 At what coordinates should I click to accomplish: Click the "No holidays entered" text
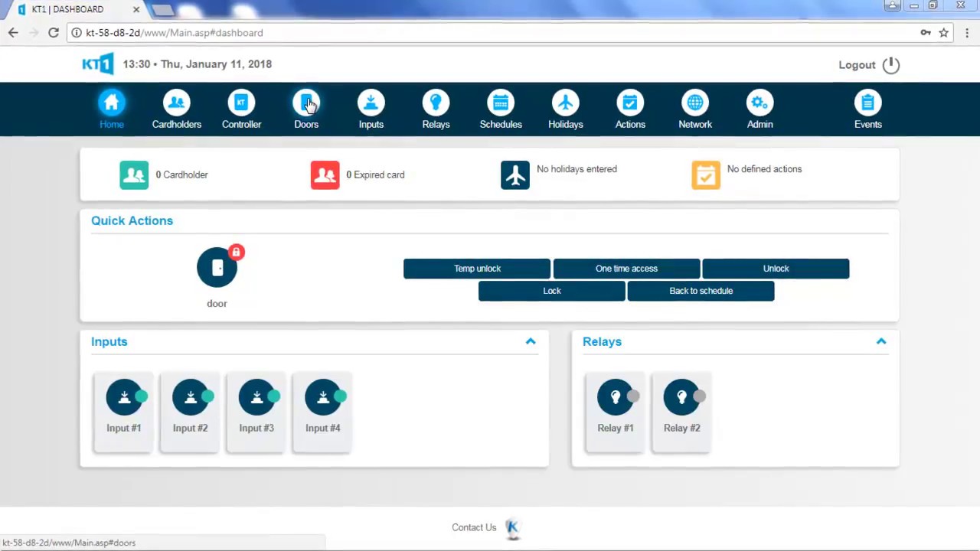(577, 169)
